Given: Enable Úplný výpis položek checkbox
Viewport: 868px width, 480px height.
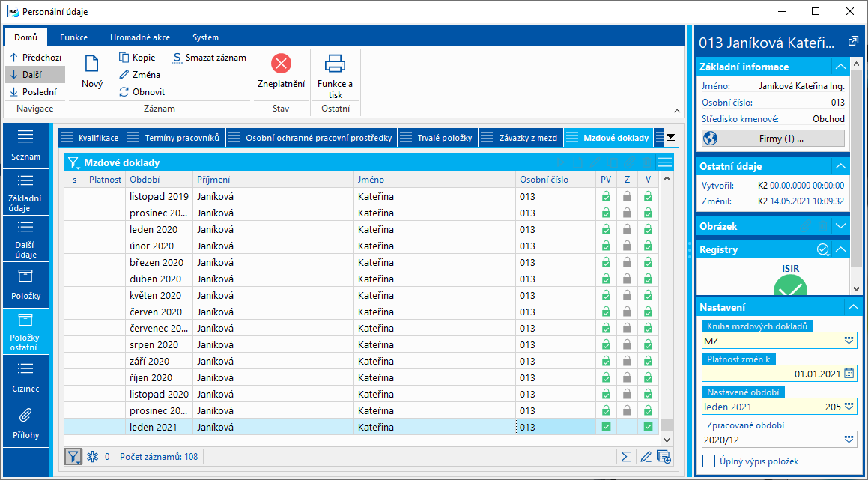Looking at the screenshot, I should pos(708,461).
